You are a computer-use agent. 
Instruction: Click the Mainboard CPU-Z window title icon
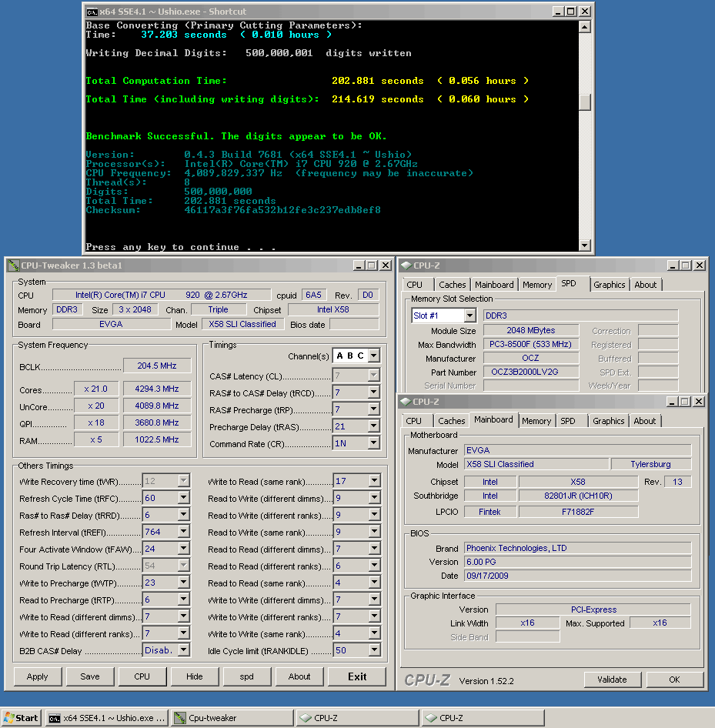coord(405,402)
